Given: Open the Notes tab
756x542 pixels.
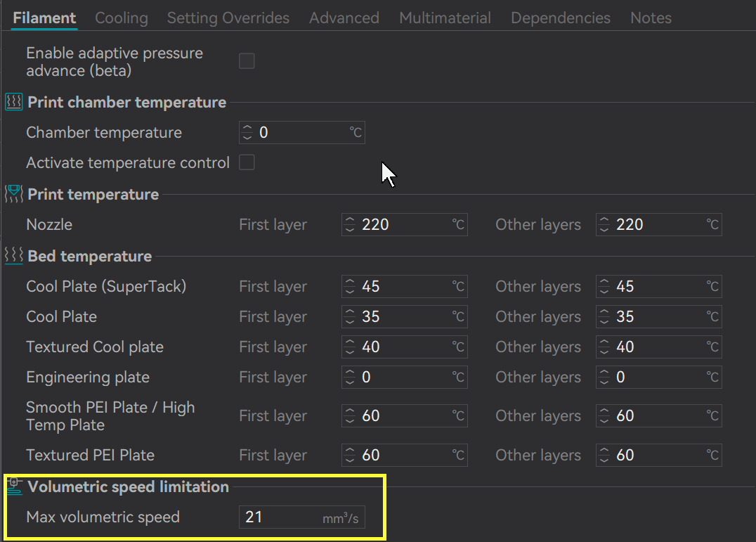Looking at the screenshot, I should coord(651,18).
